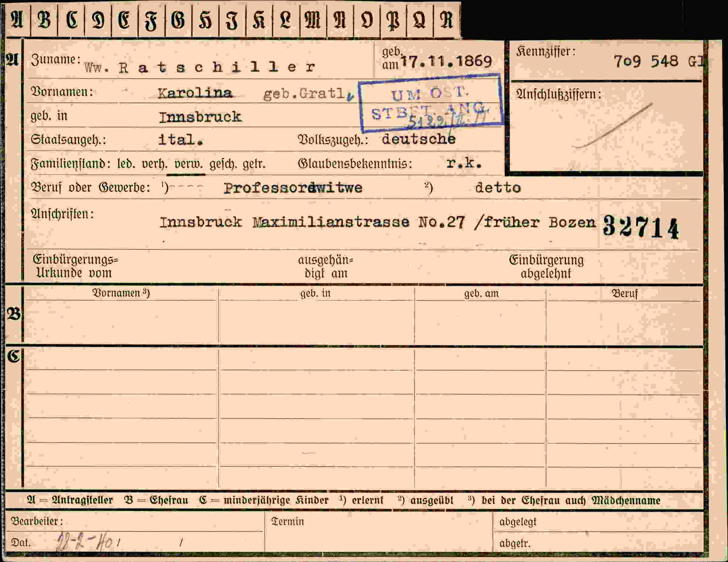Click the "Volkszugeh.:" label
This screenshot has width=728, height=562.
[x=333, y=140]
